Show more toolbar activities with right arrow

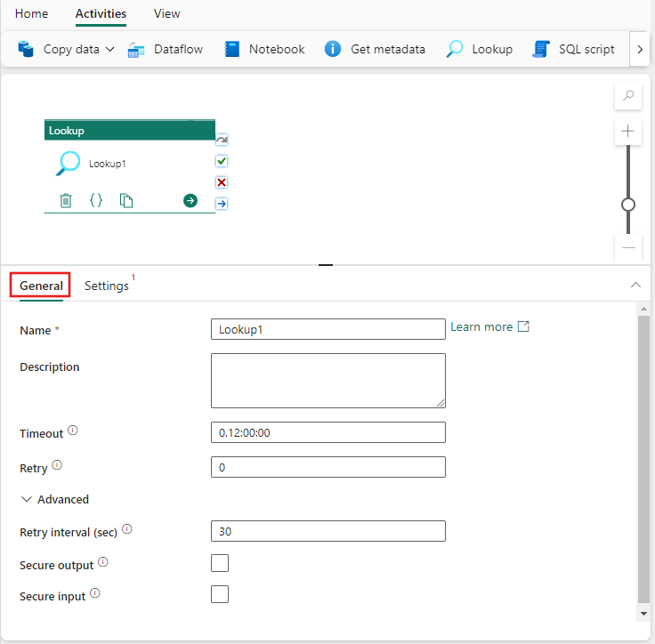[640, 50]
